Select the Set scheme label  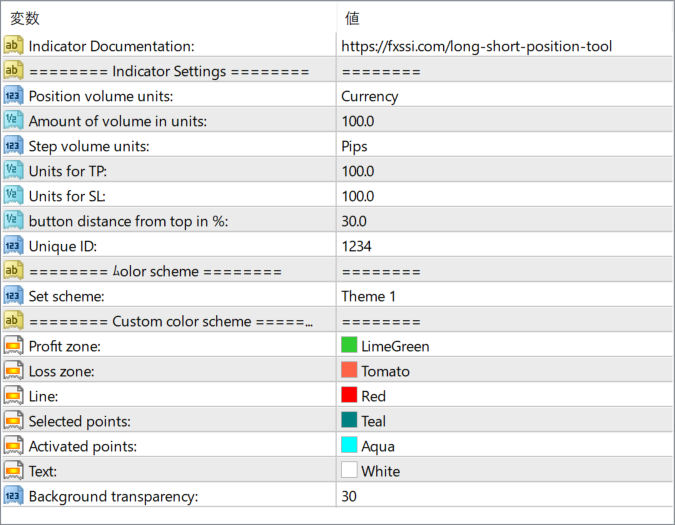[x=66, y=296]
